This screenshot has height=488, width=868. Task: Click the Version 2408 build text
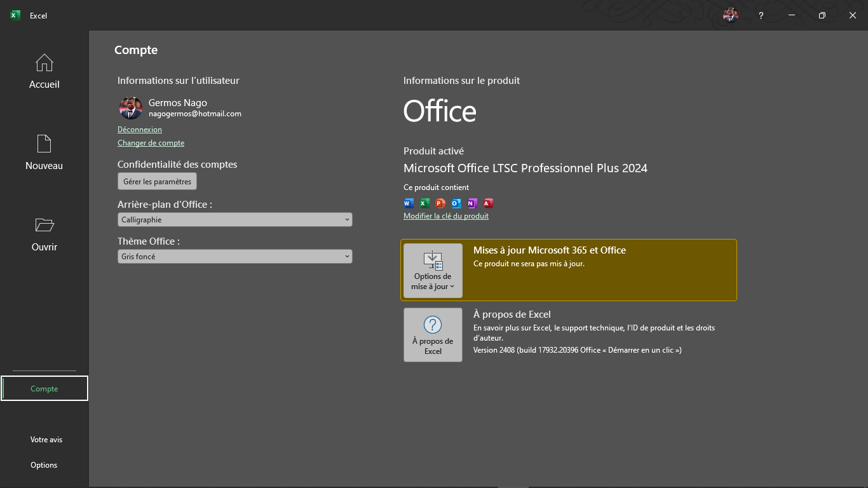pyautogui.click(x=577, y=350)
